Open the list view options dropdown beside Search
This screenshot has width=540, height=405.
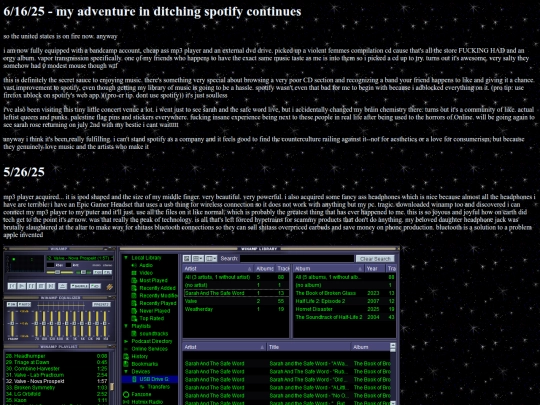[198, 258]
